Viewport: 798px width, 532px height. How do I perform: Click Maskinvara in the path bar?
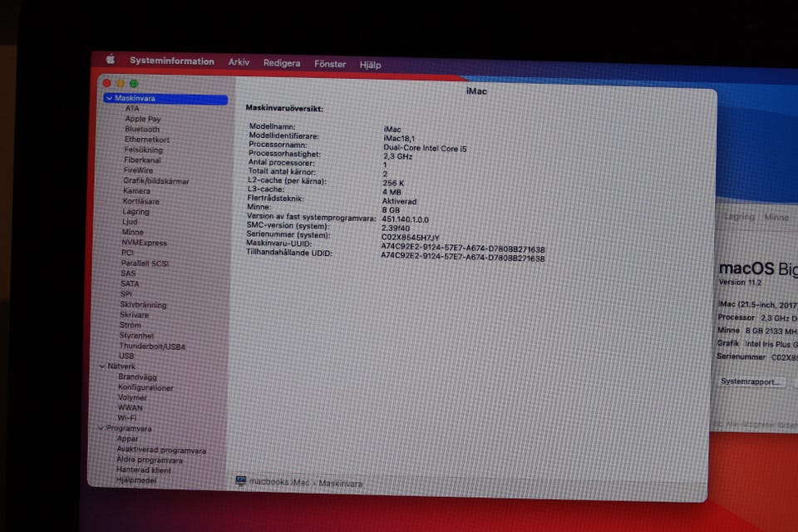click(x=341, y=484)
